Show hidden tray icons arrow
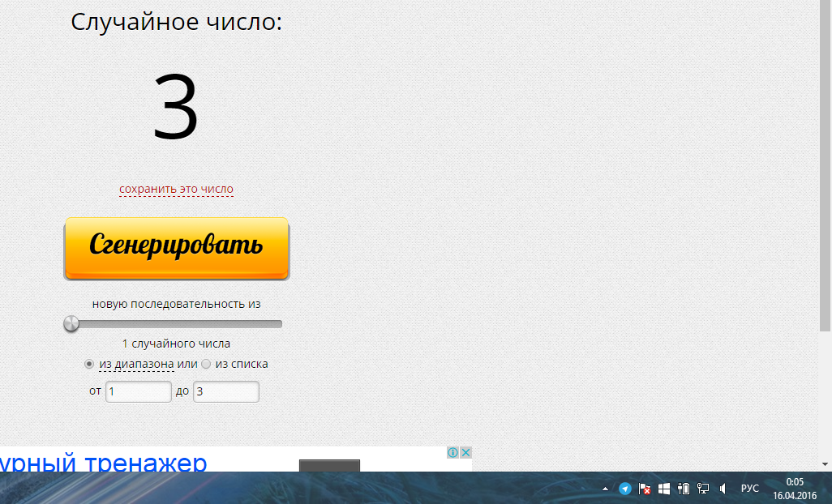The width and height of the screenshot is (832, 504). (605, 489)
